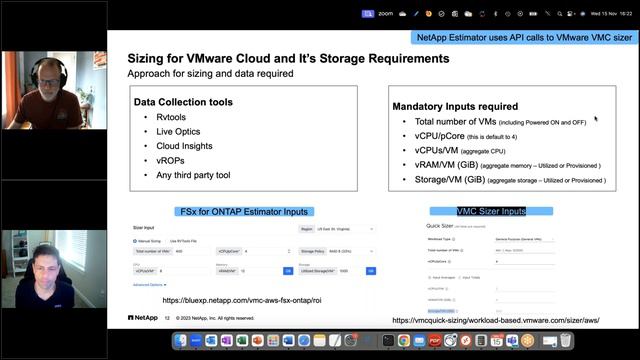This screenshot has height=360, width=640.
Task: Click the 'VMC Sizer Inputs' heading
Action: (x=491, y=211)
